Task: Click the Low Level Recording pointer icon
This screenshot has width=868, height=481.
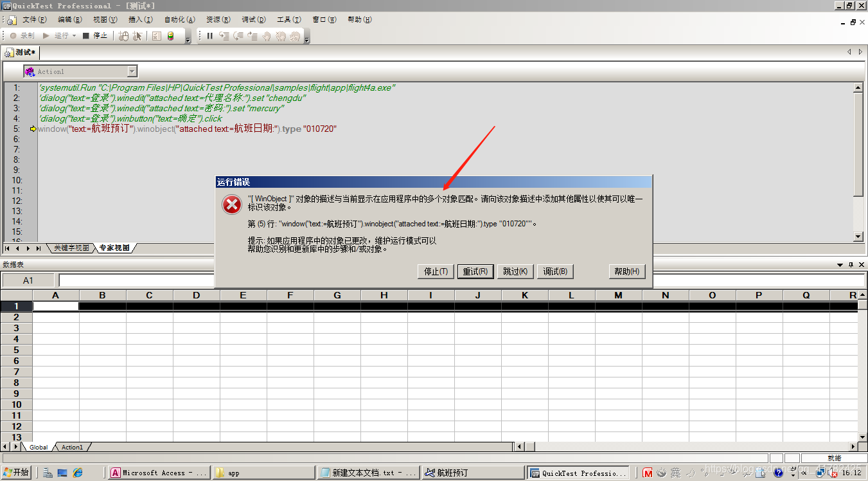Action: (137, 36)
